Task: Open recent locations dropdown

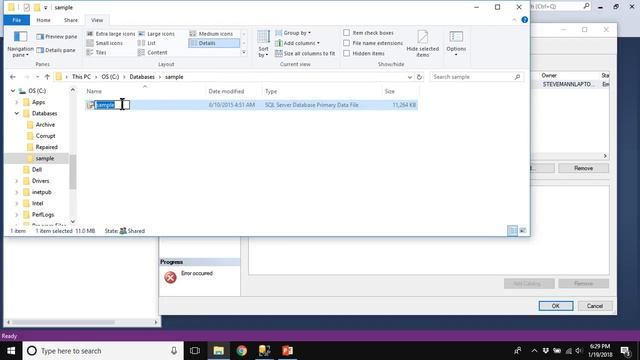Action: (x=37, y=77)
